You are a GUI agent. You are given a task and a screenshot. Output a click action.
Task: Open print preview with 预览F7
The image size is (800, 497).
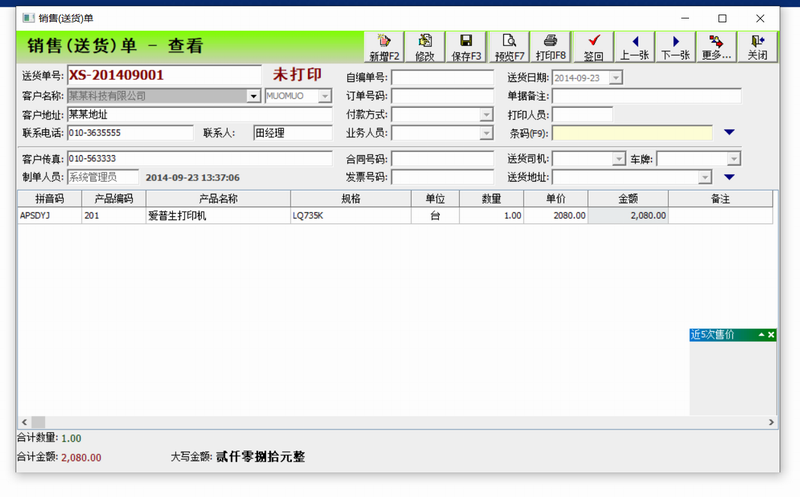click(509, 47)
